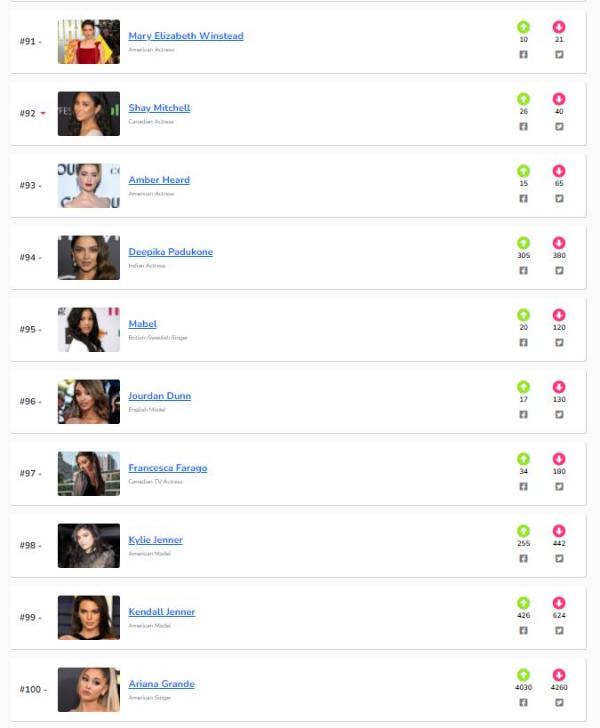Open Mary Elizabeth Winstead's name link

pyautogui.click(x=186, y=36)
